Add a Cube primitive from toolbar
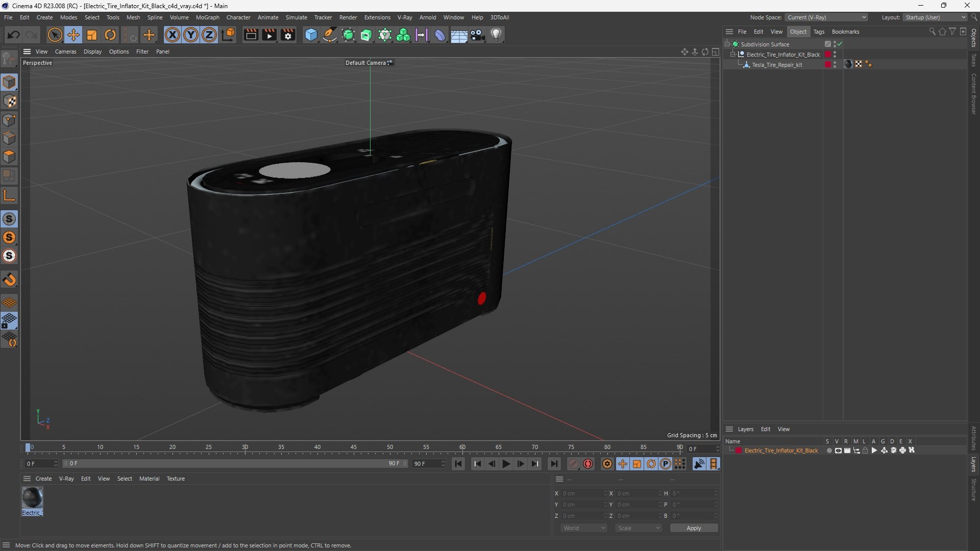 click(311, 35)
